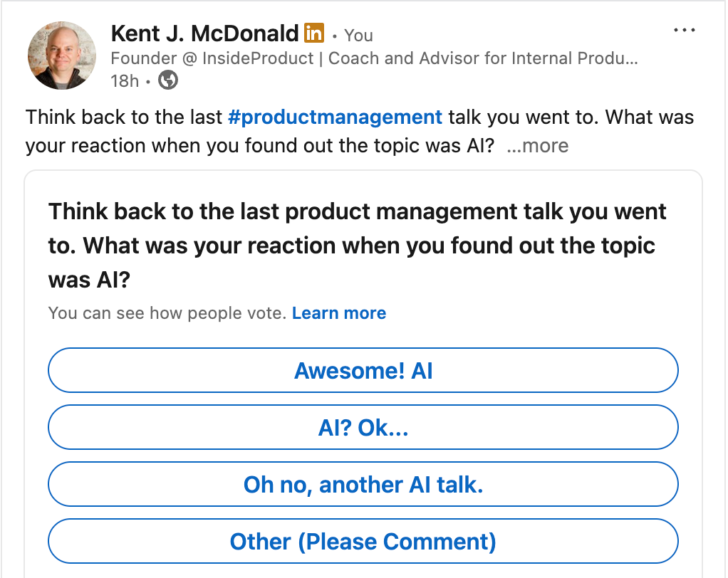Choose Oh no, another AI talk.

tap(363, 485)
